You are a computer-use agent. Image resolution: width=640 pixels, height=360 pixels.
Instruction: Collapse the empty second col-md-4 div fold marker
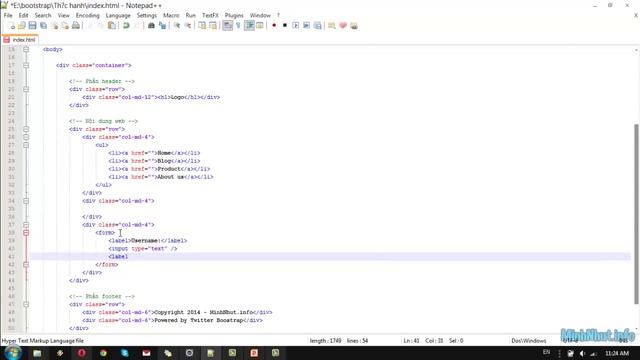pos(26,201)
